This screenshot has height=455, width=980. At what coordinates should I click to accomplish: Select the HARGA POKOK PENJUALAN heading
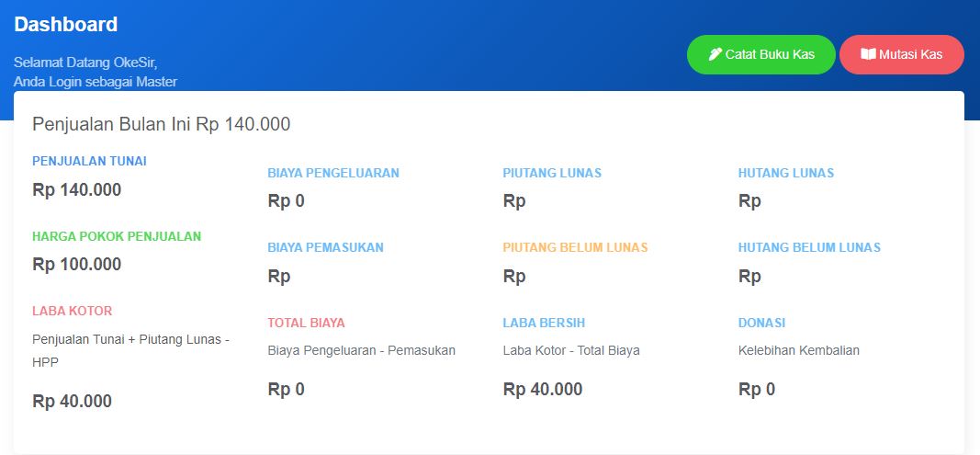pos(117,236)
